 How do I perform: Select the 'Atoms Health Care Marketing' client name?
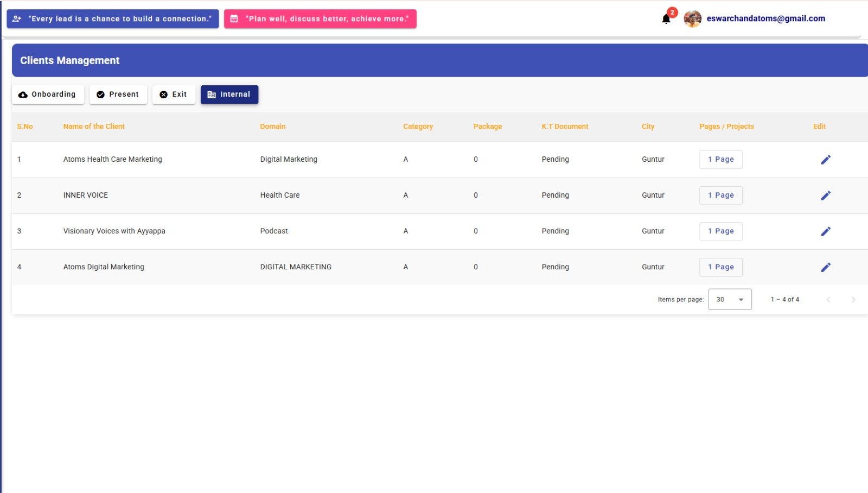[113, 159]
